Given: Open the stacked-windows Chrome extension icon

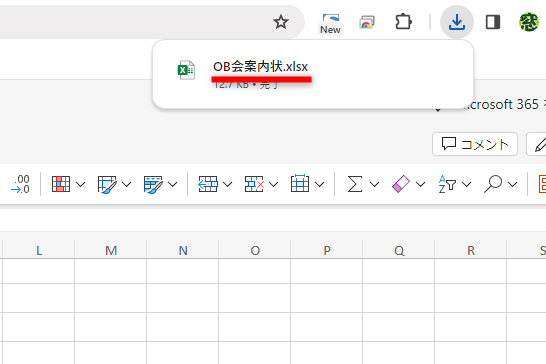Looking at the screenshot, I should (367, 22).
